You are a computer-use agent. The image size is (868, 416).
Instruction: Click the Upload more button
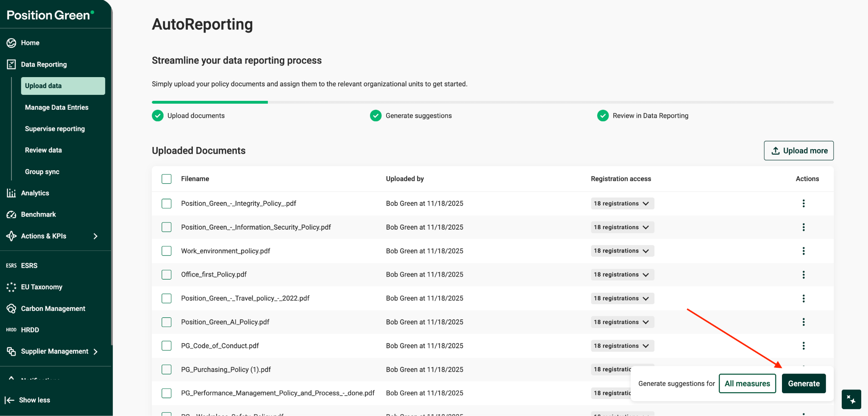(798, 151)
